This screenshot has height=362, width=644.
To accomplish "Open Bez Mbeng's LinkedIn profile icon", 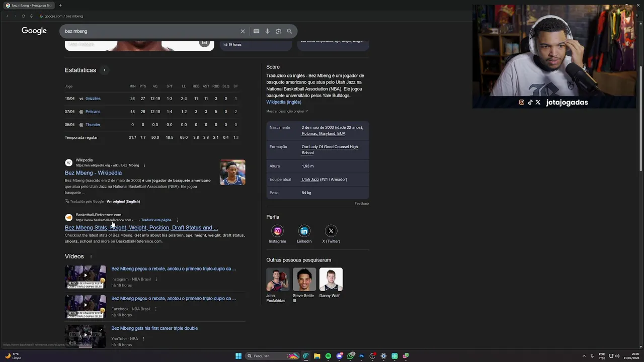I will point(304,231).
